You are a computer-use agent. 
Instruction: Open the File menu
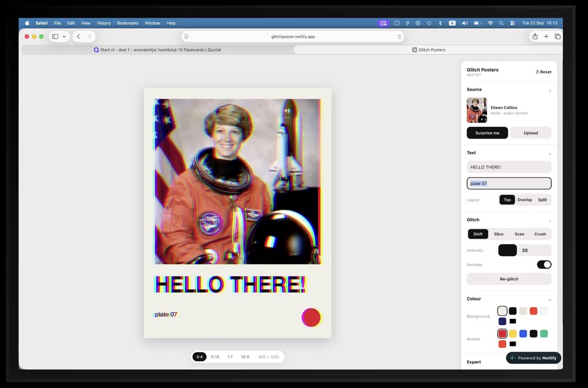[x=57, y=23]
